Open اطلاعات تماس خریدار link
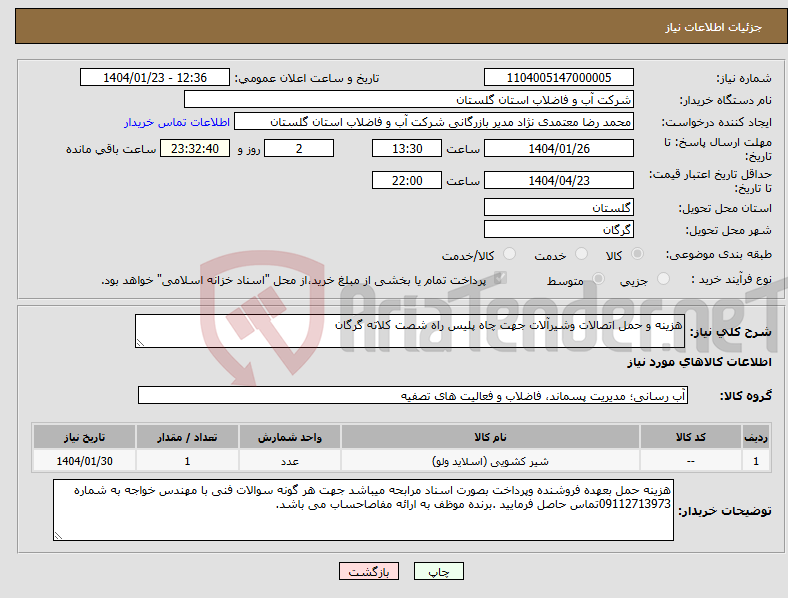 (x=177, y=122)
